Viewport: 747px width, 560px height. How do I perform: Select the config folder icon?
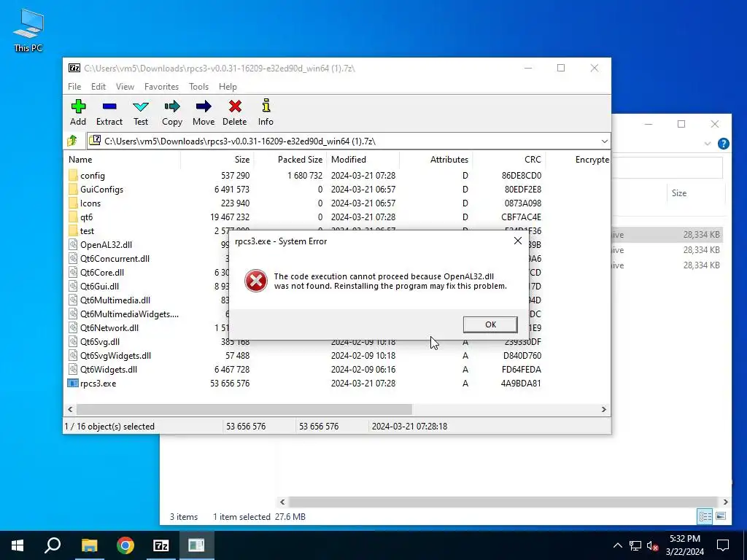coord(73,175)
